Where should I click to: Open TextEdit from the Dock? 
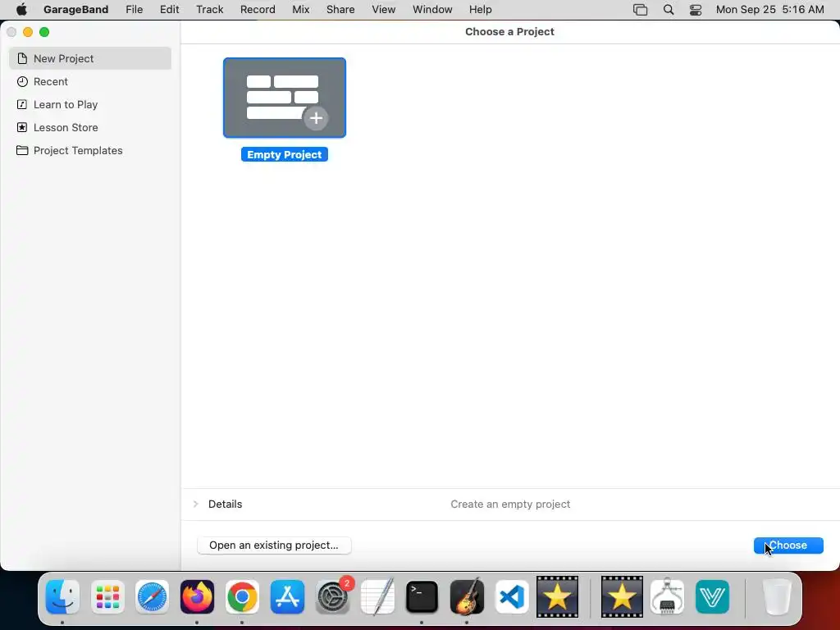tap(377, 597)
